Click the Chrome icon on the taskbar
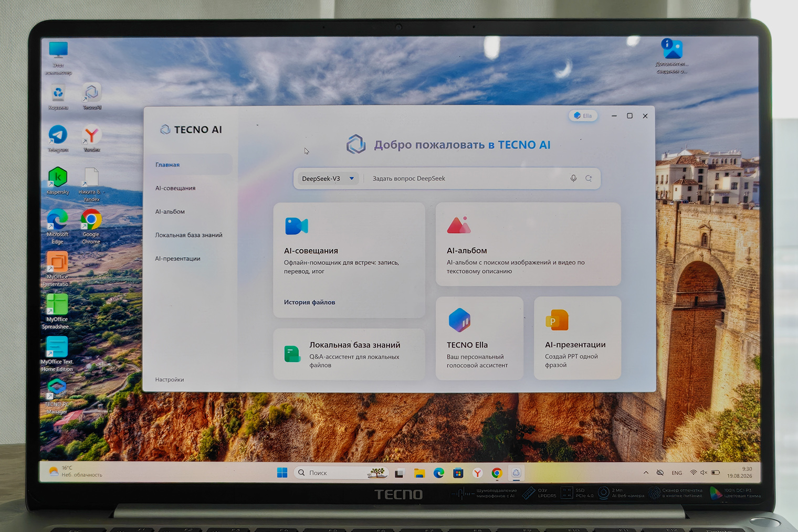The width and height of the screenshot is (798, 532). tap(497, 473)
